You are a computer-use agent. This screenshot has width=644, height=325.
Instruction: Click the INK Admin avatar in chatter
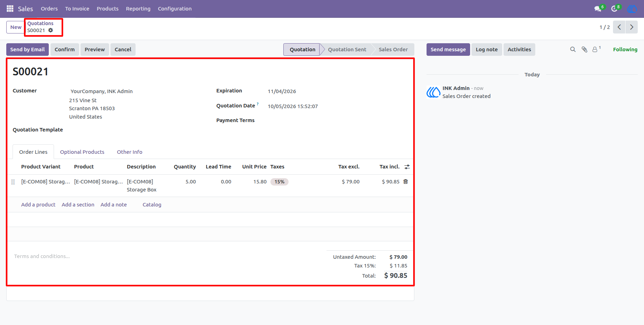coord(433,92)
